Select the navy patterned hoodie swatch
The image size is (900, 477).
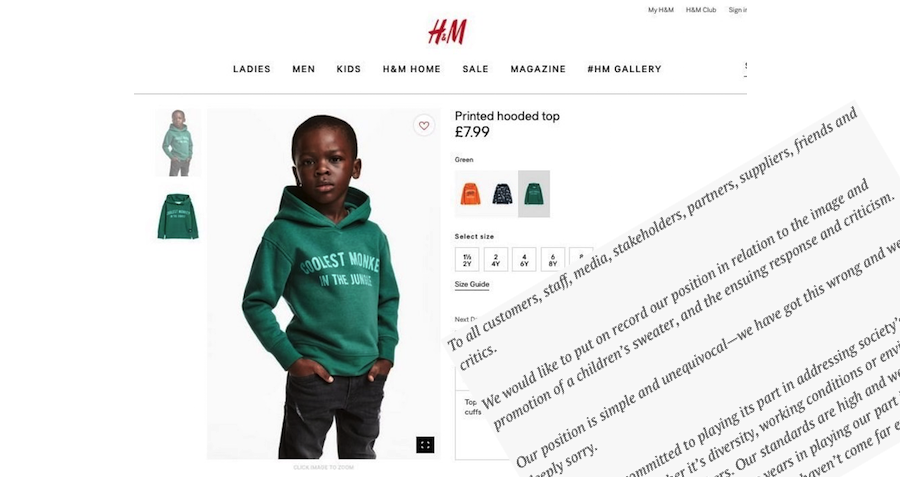click(x=502, y=193)
